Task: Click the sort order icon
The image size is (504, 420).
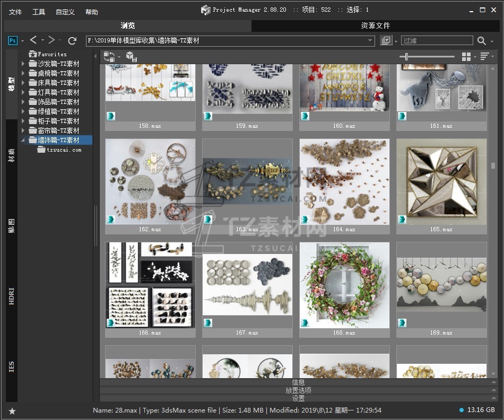Action: [484, 57]
